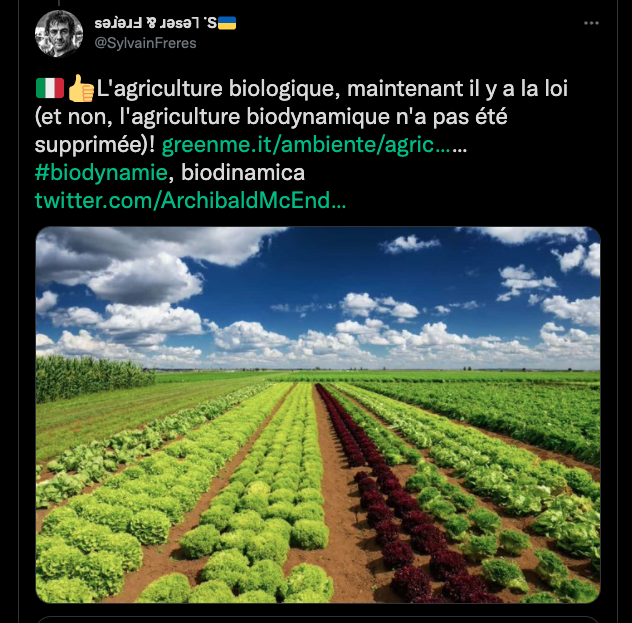
Task: Open the #biodynamie hashtag
Action: 101,172
